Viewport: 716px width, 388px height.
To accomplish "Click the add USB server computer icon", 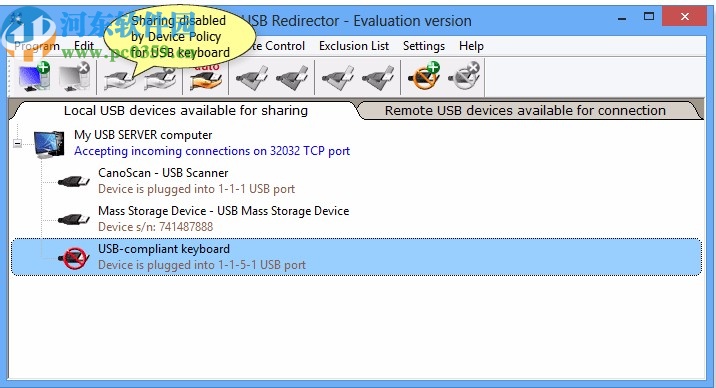I will [x=34, y=77].
